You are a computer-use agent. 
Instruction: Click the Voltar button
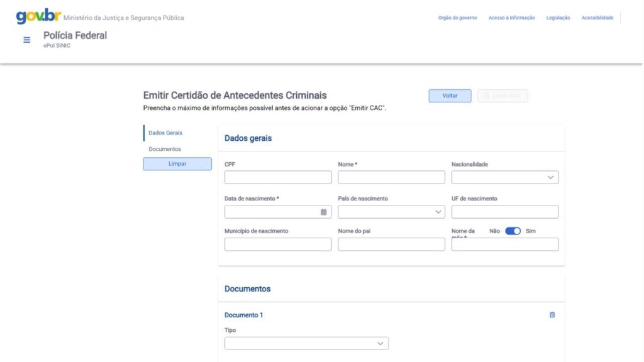pos(450,96)
